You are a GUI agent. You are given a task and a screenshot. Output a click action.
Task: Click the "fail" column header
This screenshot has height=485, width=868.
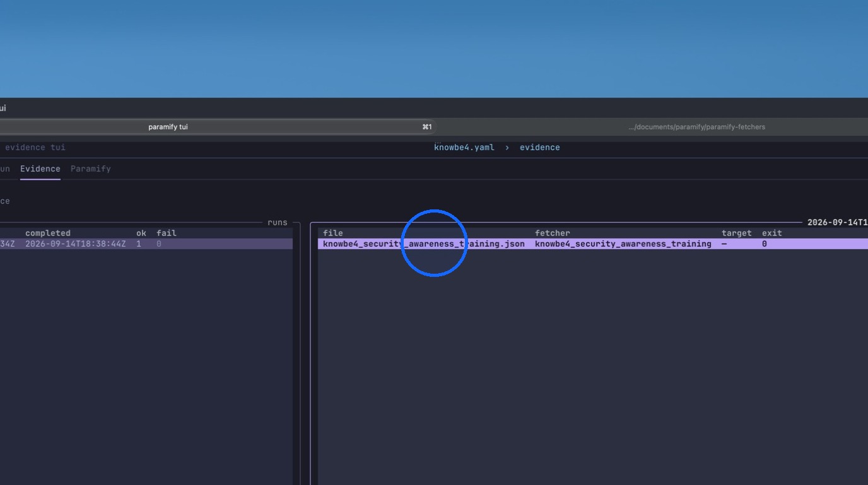pos(167,233)
